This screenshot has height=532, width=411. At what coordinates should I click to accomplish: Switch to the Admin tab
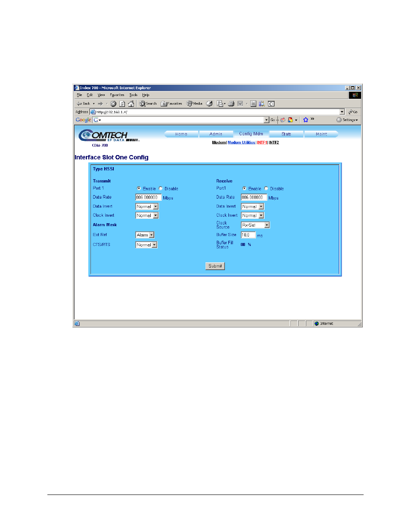click(x=216, y=134)
